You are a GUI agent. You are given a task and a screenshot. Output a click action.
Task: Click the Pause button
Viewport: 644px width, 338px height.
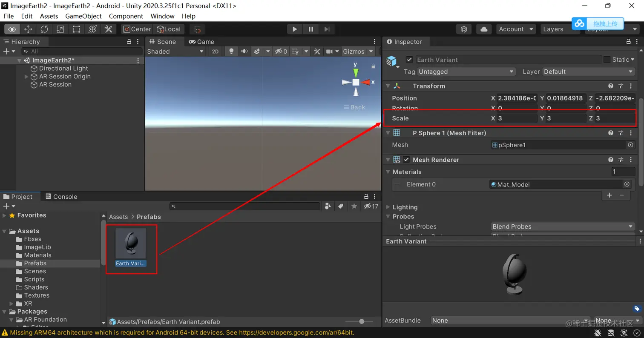311,29
